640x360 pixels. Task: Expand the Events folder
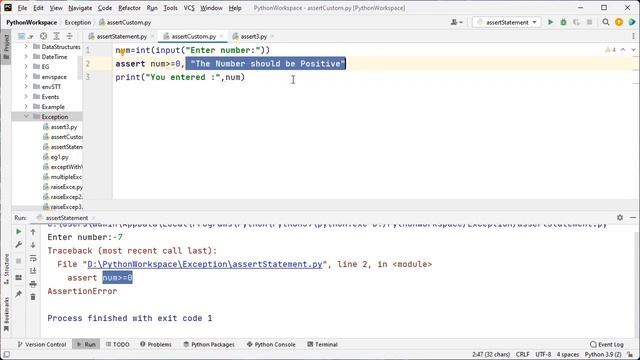coord(26,97)
